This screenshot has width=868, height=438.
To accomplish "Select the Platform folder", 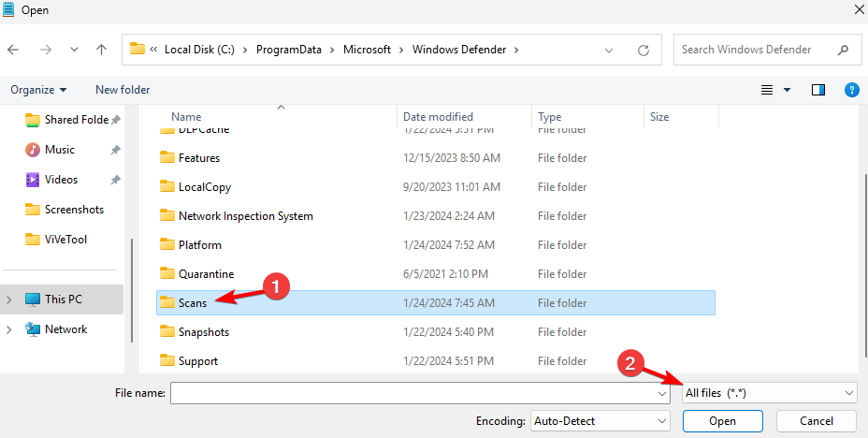I will click(436, 245).
